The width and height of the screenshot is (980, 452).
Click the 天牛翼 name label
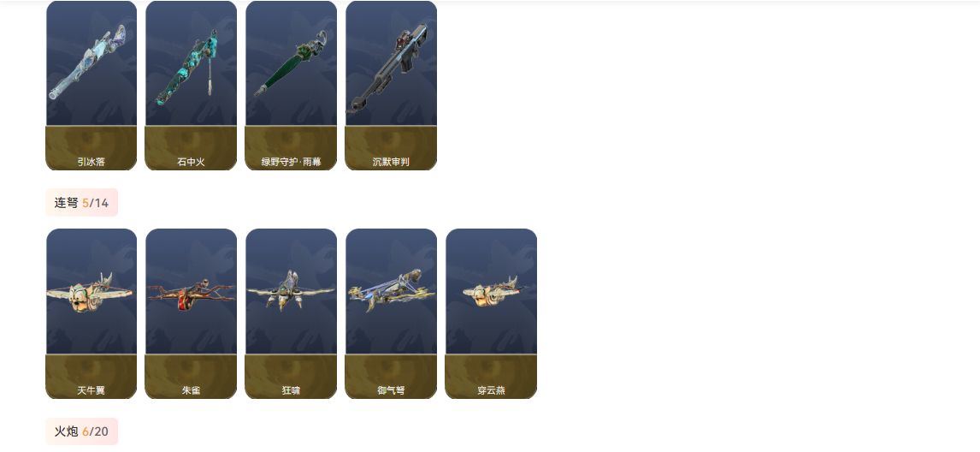[x=92, y=390]
